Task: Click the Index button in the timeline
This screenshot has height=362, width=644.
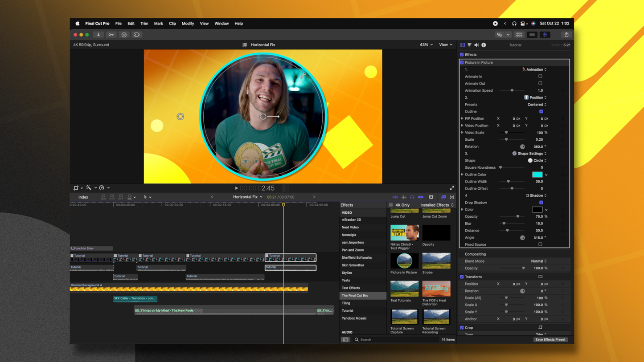Action: click(x=83, y=197)
